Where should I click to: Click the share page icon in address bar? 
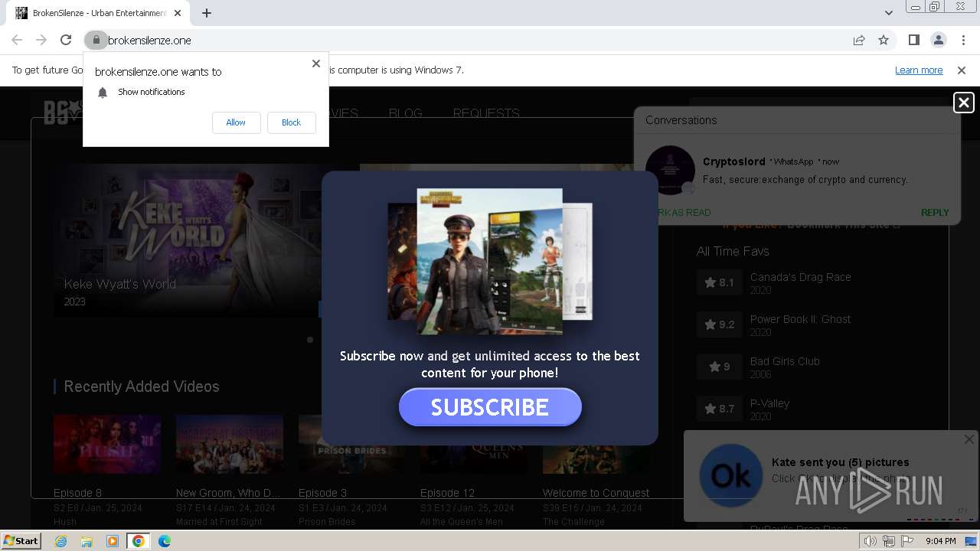coord(859,40)
